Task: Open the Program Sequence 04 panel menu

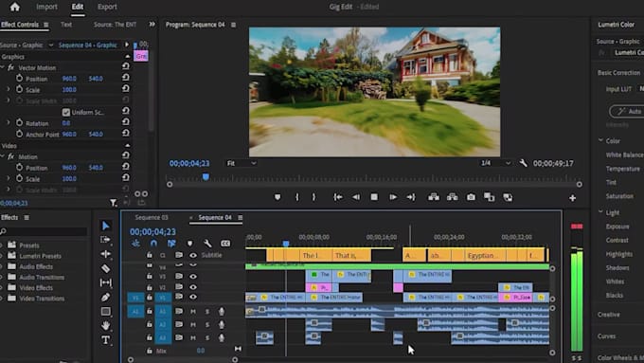Action: coord(233,25)
